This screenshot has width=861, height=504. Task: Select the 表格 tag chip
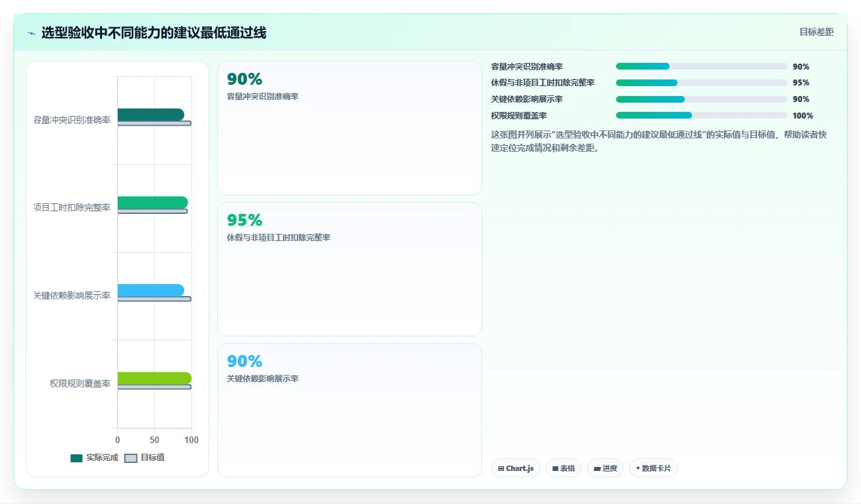point(564,468)
